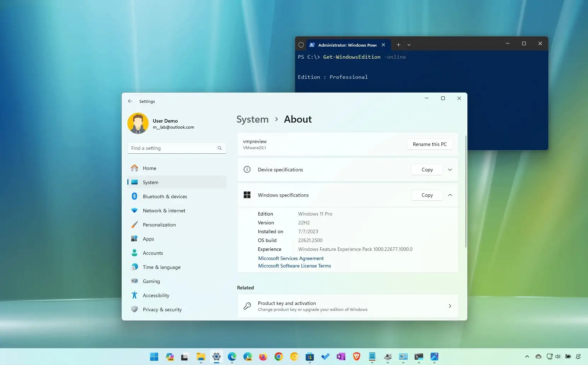Go to Network & internet settings

pos(177,211)
